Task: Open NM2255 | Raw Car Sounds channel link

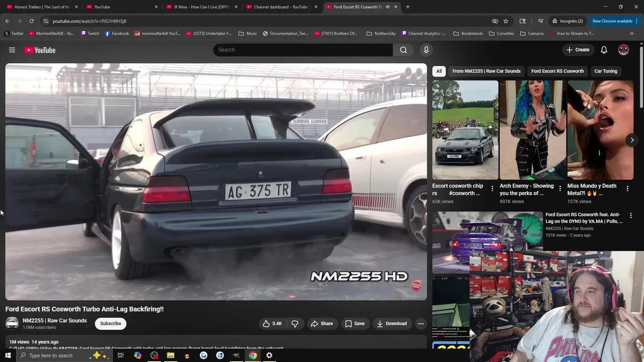Action: pos(54,320)
